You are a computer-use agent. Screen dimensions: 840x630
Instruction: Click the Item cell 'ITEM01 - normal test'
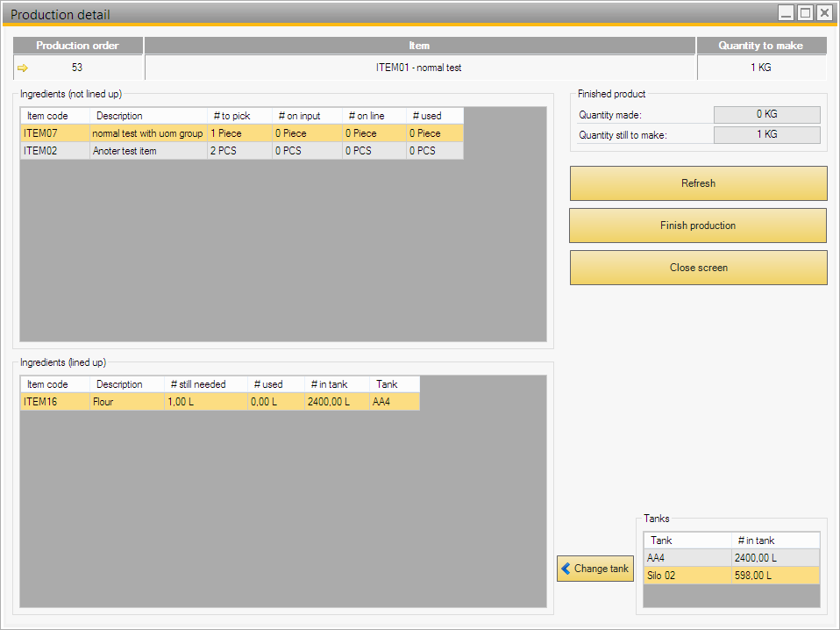(x=419, y=68)
